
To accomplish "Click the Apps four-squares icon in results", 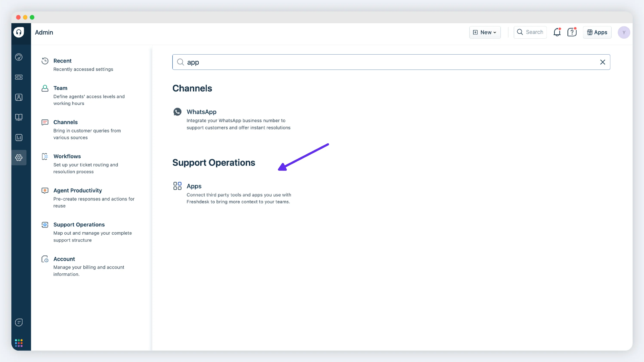I will [177, 186].
